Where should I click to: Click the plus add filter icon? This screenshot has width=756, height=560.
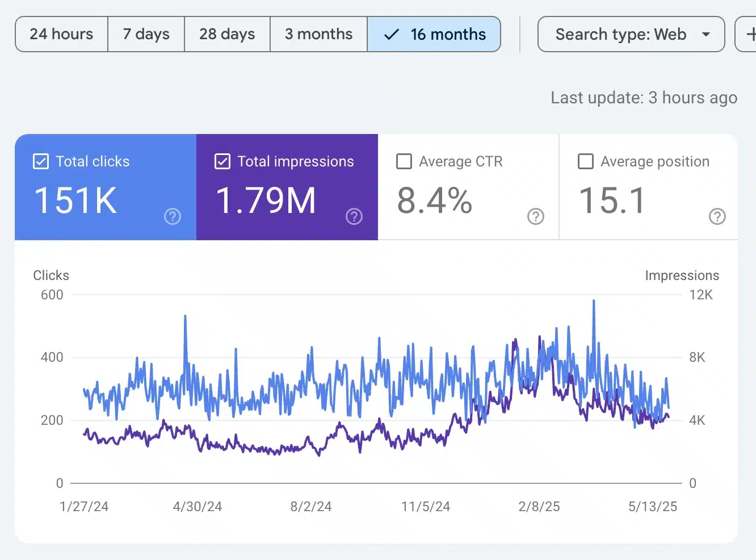click(x=749, y=34)
